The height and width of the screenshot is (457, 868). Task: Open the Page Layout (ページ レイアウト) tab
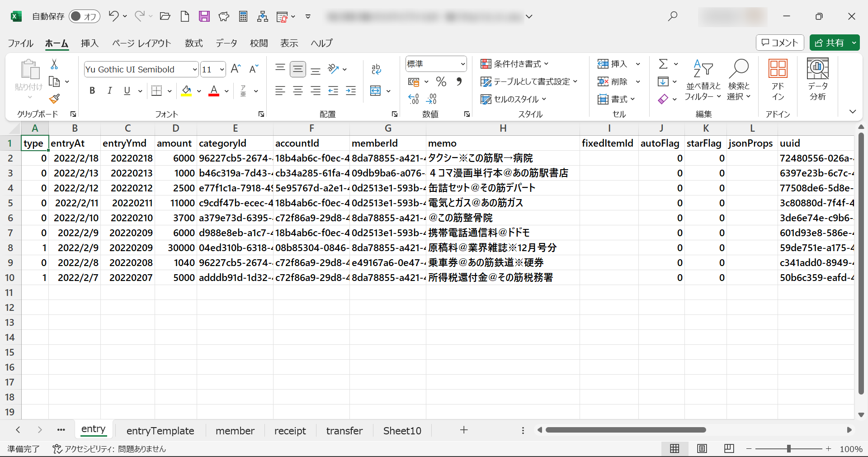[x=142, y=43]
